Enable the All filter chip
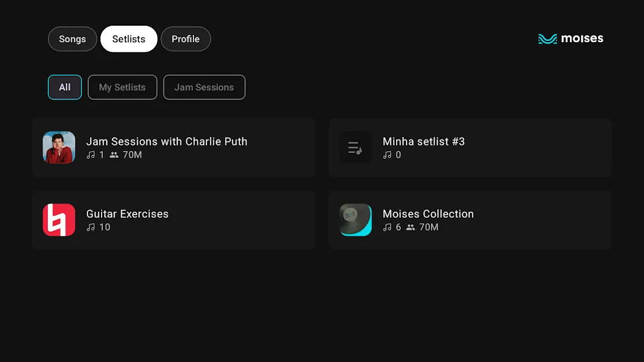 click(x=64, y=87)
